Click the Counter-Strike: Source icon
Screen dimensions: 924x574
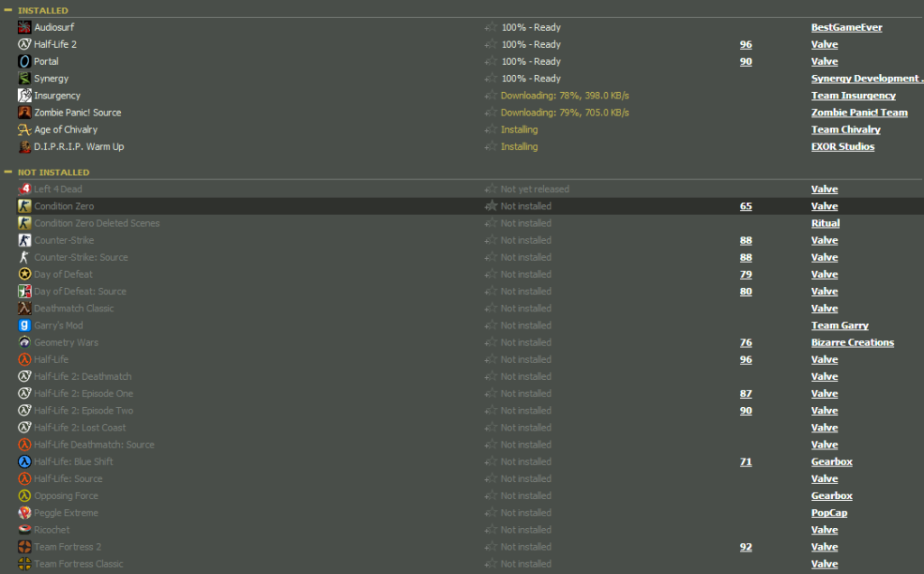24,257
